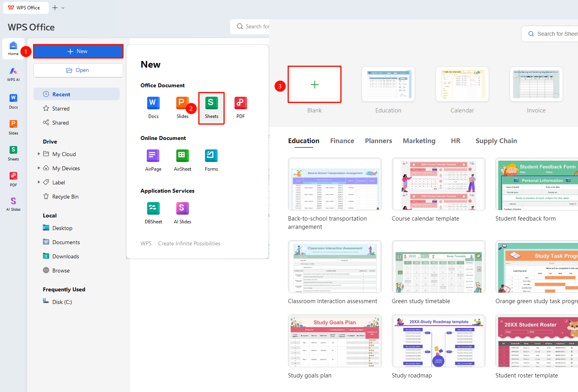Image resolution: width=578 pixels, height=392 pixels.
Task: Switch to the Marketing template tab
Action: 419,141
